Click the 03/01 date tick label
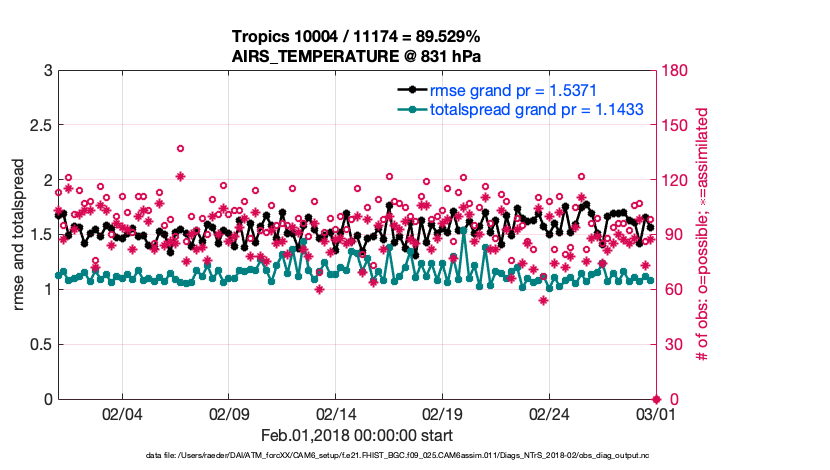The width and height of the screenshot is (830, 470). [655, 413]
